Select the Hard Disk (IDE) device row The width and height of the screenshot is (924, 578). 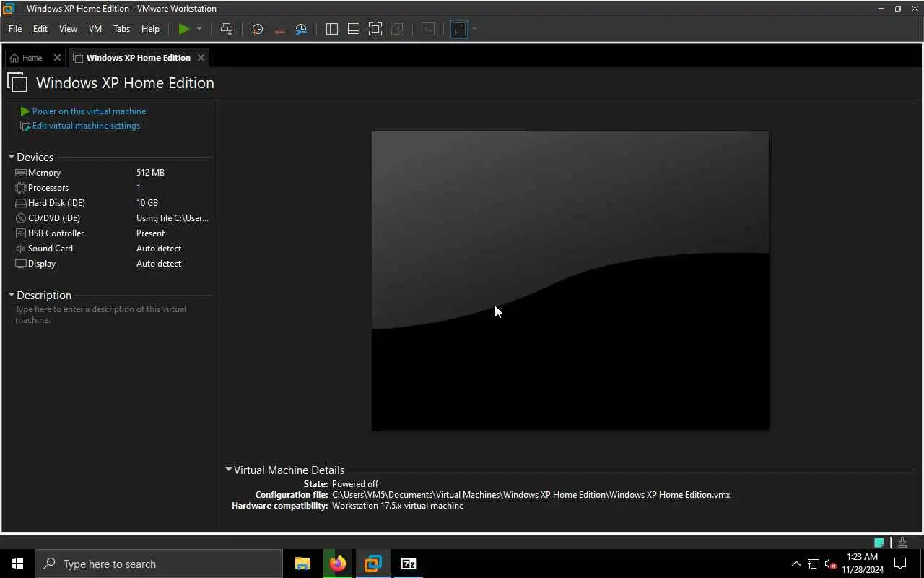112,203
